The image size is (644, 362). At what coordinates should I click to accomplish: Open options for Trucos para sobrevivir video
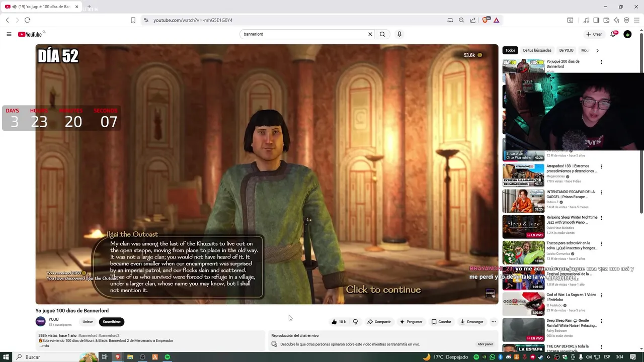click(601, 244)
